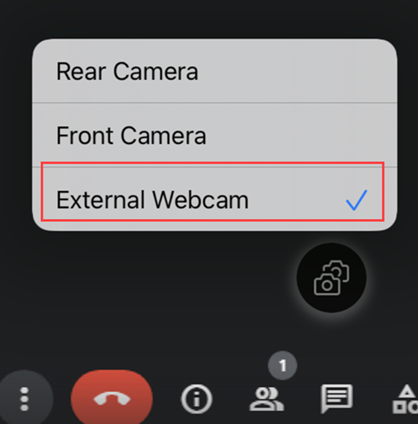Tap the switch camera round button

pos(331,278)
